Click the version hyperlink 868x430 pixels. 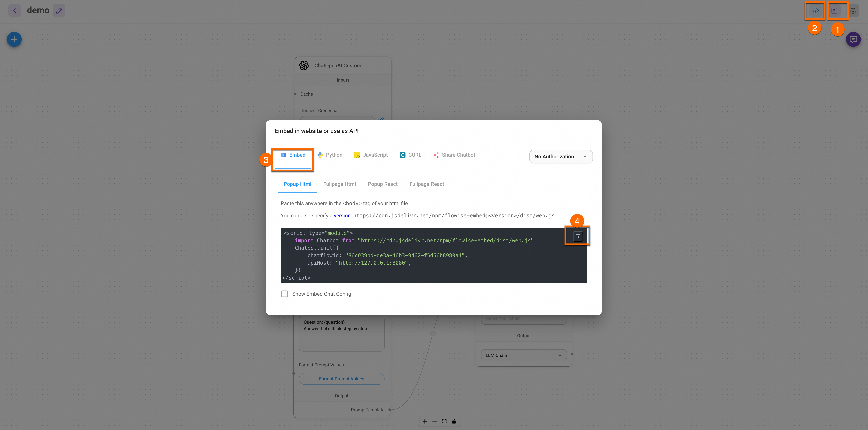[x=342, y=216]
